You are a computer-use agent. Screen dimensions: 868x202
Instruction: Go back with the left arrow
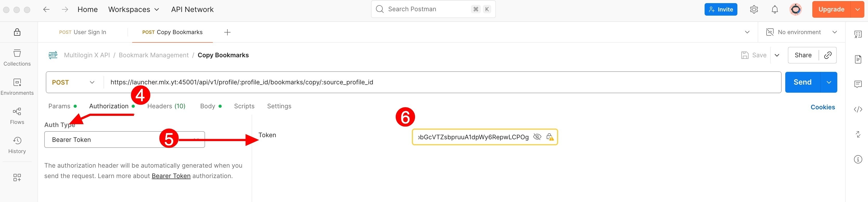point(47,9)
